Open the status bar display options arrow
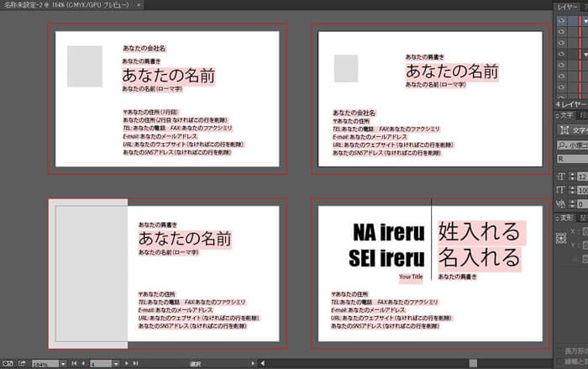588x369 pixels. tap(252, 363)
